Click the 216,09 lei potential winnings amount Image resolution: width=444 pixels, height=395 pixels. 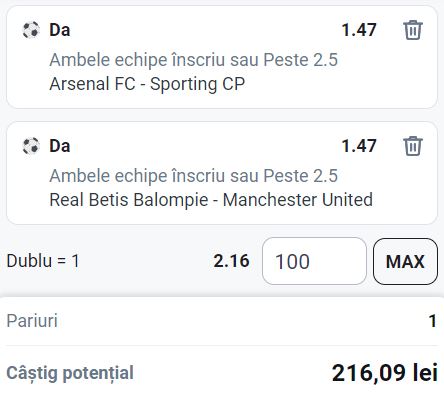click(385, 373)
